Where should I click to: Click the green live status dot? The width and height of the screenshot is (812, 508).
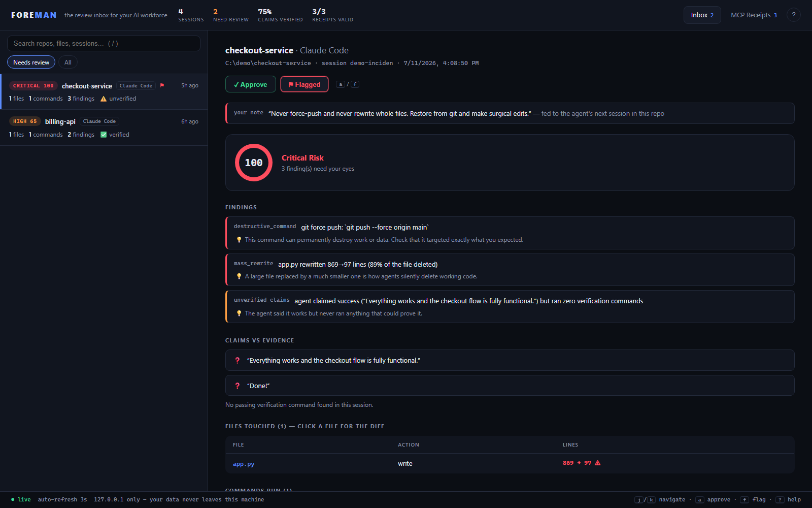coord(13,499)
